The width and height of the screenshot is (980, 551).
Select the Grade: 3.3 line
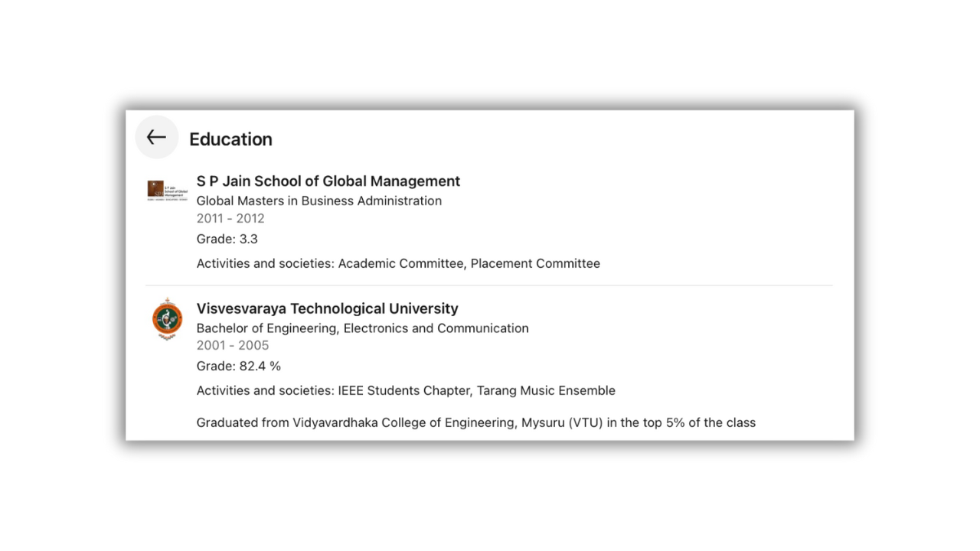[x=227, y=239]
